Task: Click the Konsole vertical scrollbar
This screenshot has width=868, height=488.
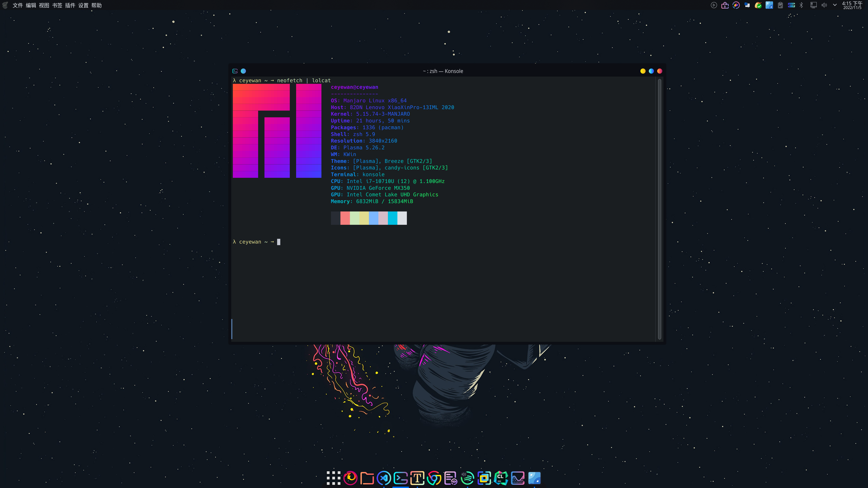Action: click(x=659, y=209)
